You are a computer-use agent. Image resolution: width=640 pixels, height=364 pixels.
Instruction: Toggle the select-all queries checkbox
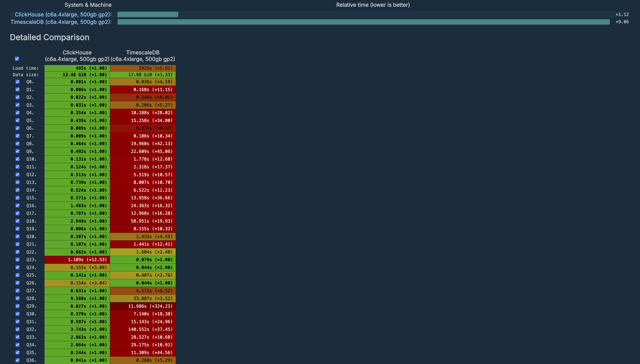pos(17,58)
